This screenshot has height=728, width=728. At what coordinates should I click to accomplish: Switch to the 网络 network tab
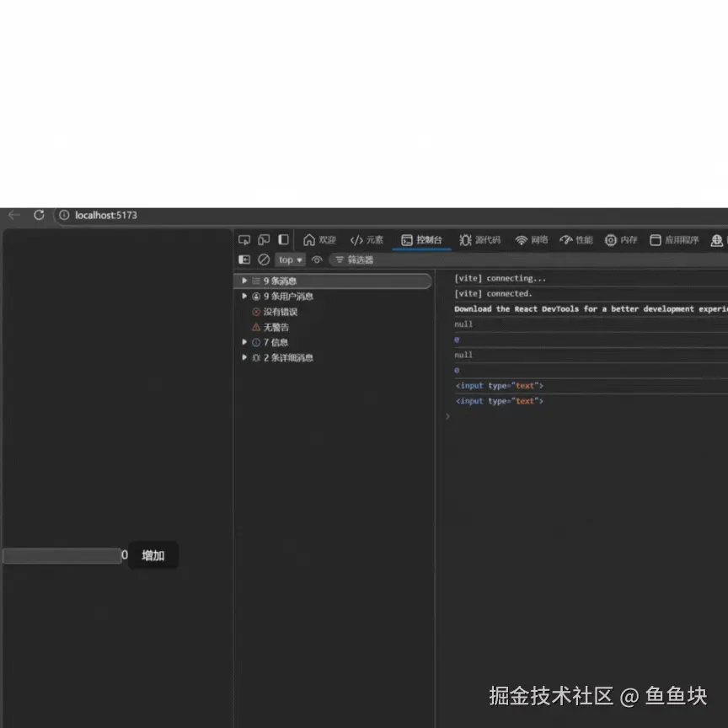click(532, 240)
